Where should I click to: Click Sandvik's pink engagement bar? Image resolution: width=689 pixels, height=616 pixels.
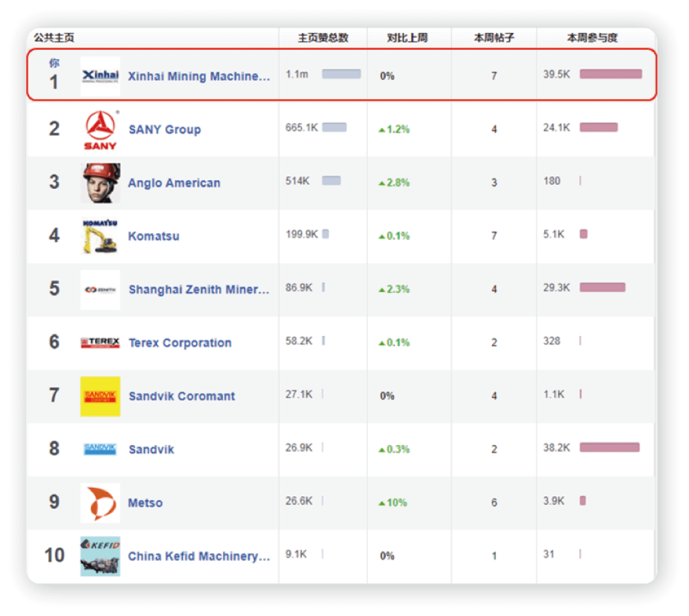tap(610, 447)
